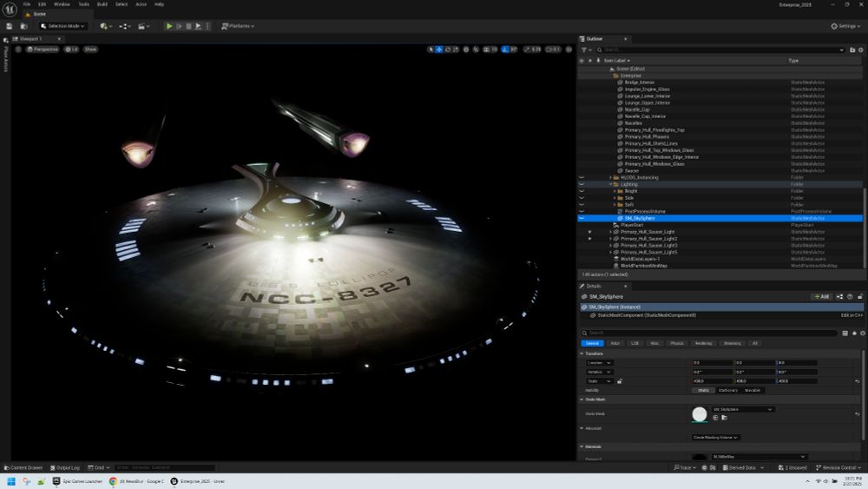Activate the Select objects cursor tool

pyautogui.click(x=431, y=50)
